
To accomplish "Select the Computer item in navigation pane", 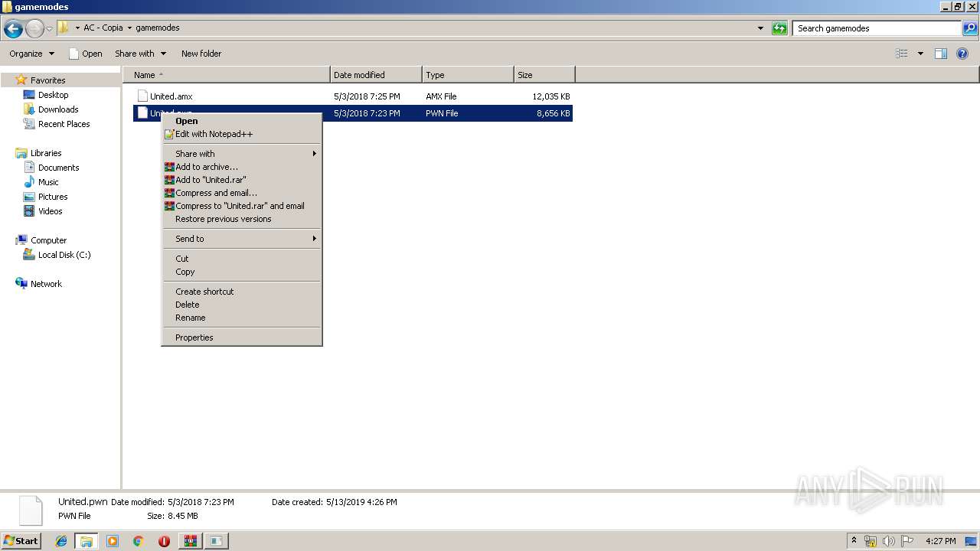I will (x=48, y=240).
